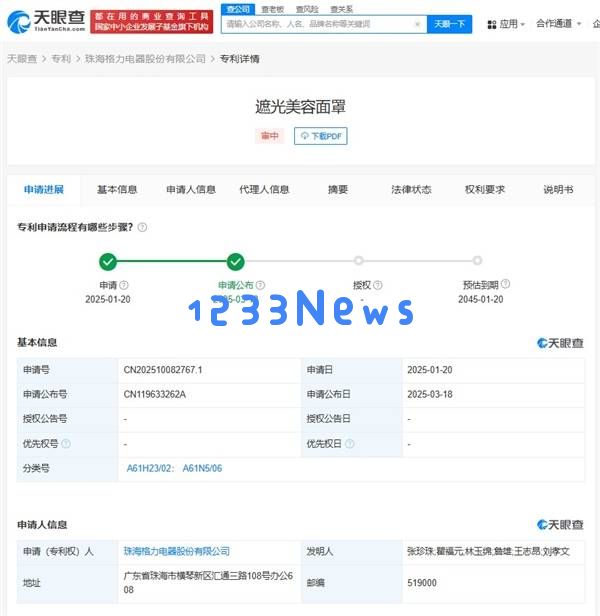Click the grey 预估到期 step marker
The image size is (600, 616).
click(x=477, y=260)
